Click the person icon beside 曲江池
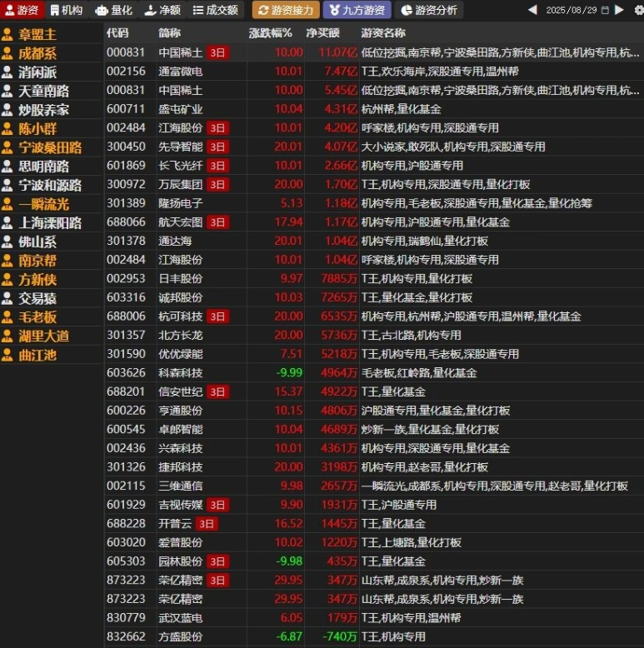Image resolution: width=644 pixels, height=648 pixels. [7, 355]
